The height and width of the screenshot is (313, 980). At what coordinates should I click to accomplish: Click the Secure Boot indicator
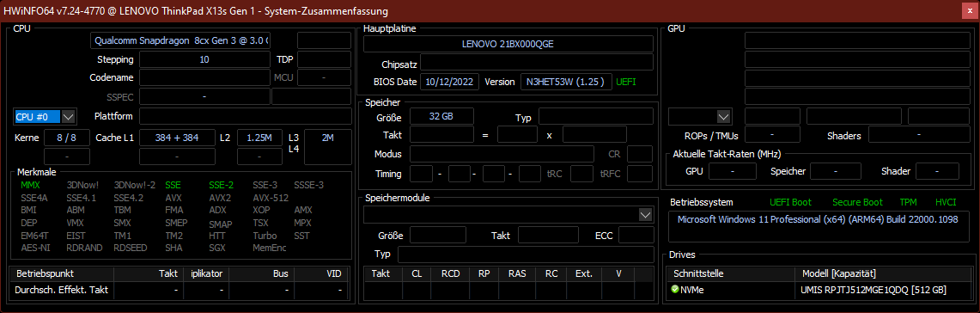tap(857, 202)
